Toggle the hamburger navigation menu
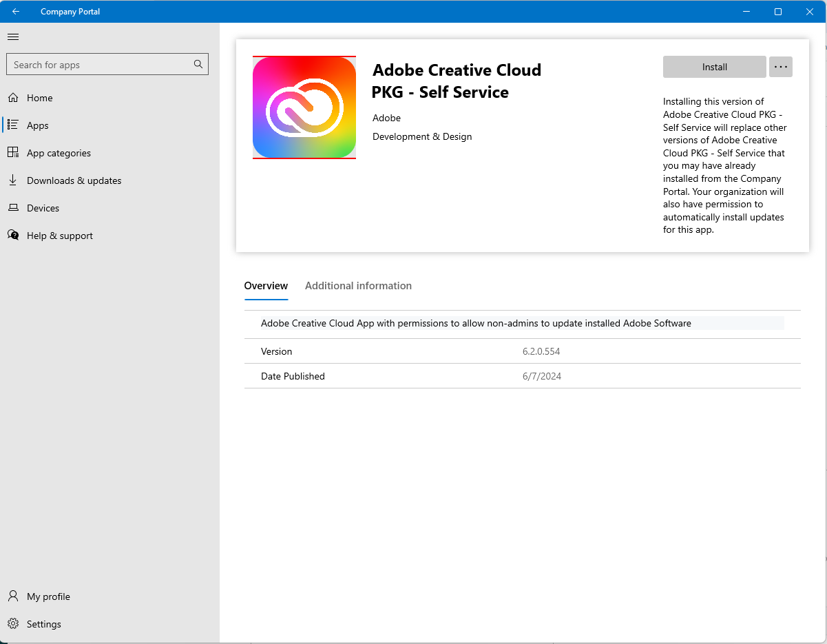Screen dimensions: 827x644 13,37
